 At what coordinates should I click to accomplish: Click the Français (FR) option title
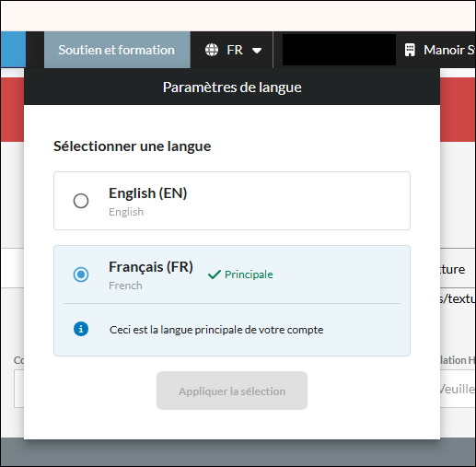[151, 267]
